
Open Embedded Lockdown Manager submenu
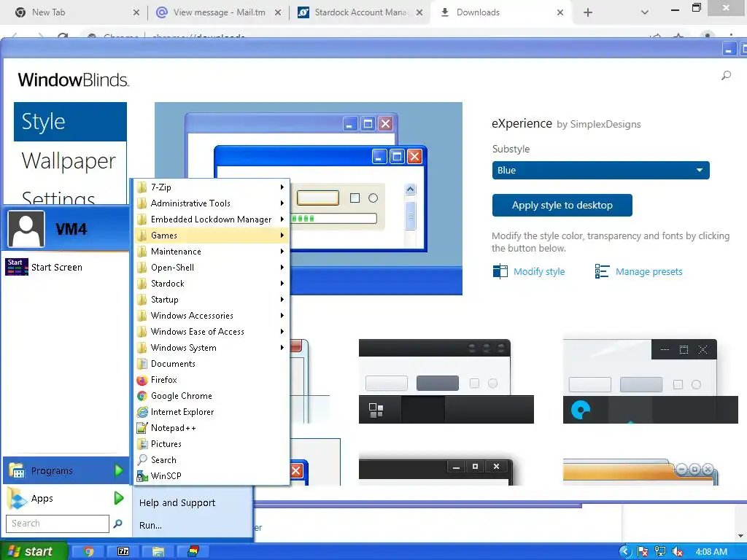(211, 219)
